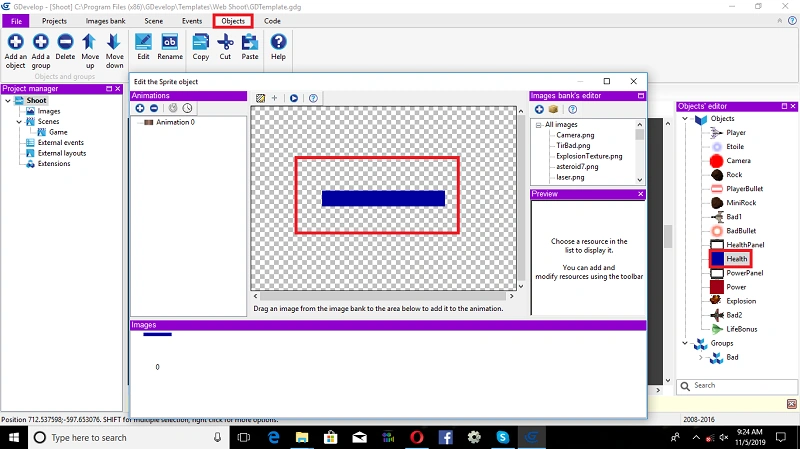Click the checkered mask icon above the preview
The width and height of the screenshot is (800, 449).
tap(260, 98)
